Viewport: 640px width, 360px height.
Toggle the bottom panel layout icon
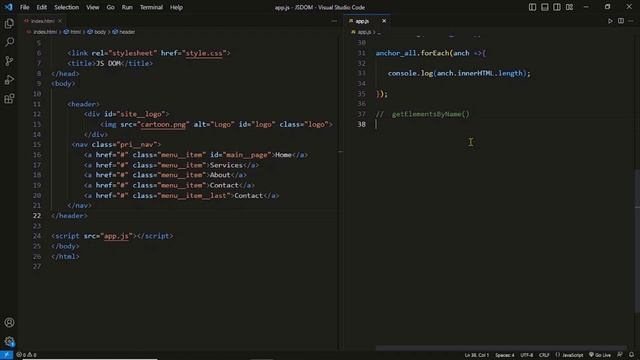coord(544,7)
